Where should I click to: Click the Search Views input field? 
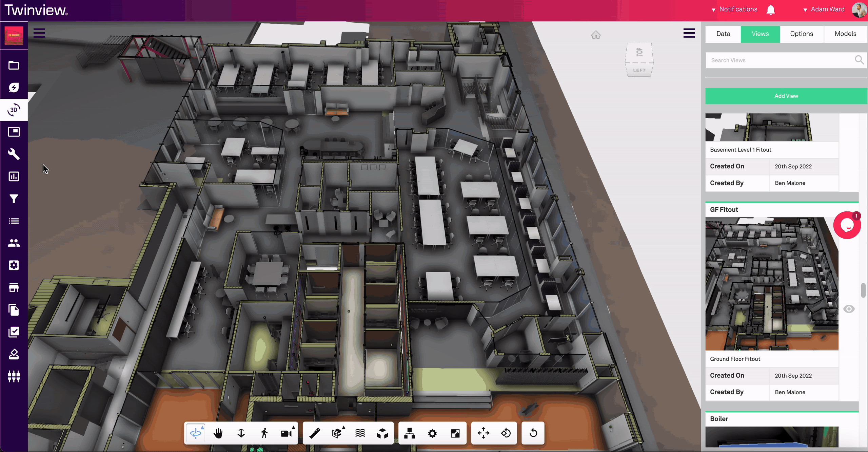click(780, 60)
